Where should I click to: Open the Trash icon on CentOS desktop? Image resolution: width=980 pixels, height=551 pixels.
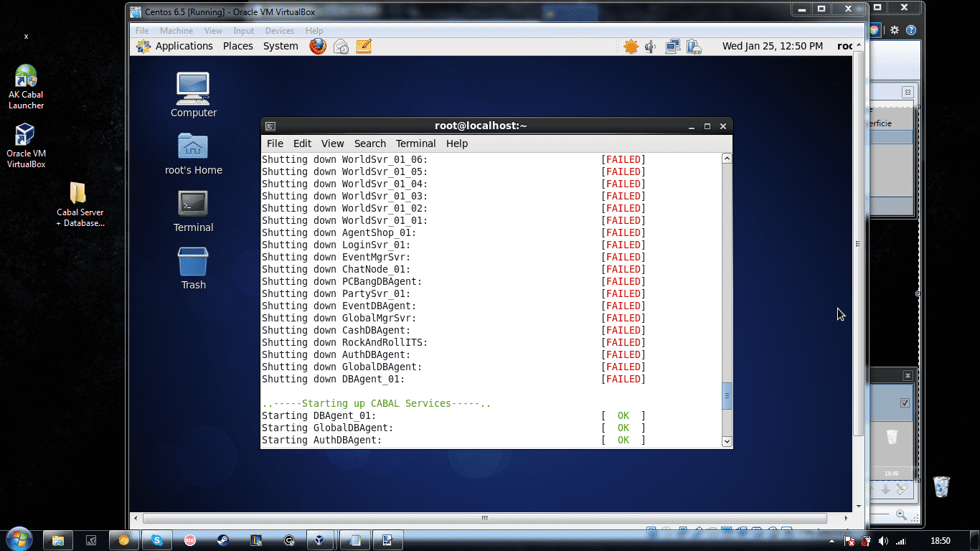click(193, 268)
